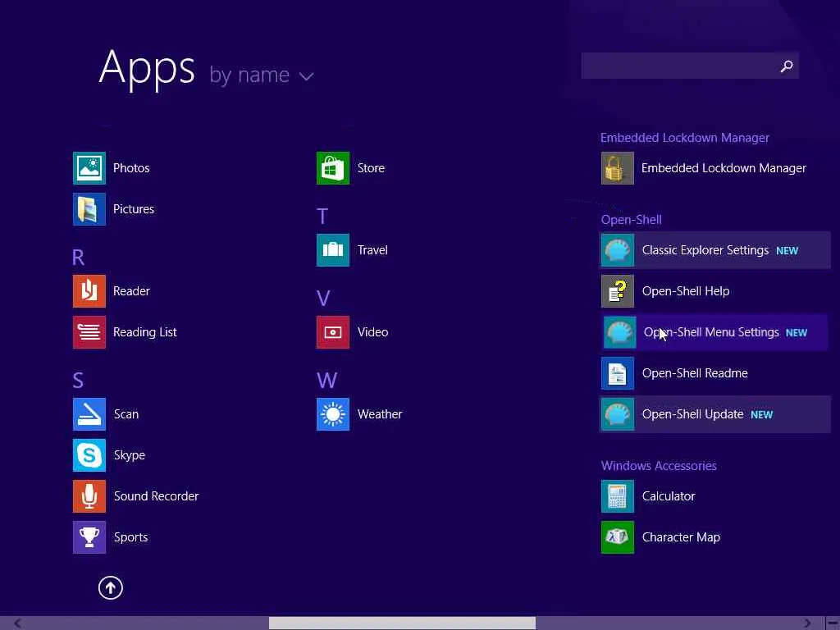
Task: Open the Open-Shell Readme document icon
Action: pyautogui.click(x=617, y=373)
